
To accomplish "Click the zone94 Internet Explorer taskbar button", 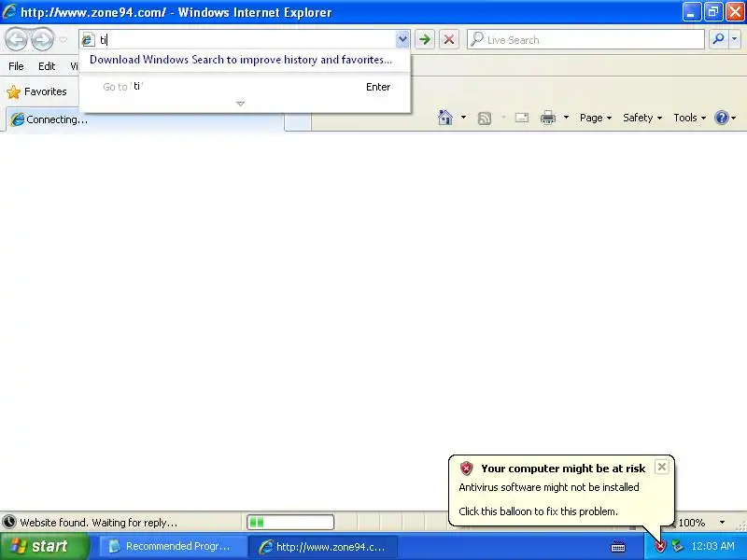I will [x=323, y=546].
